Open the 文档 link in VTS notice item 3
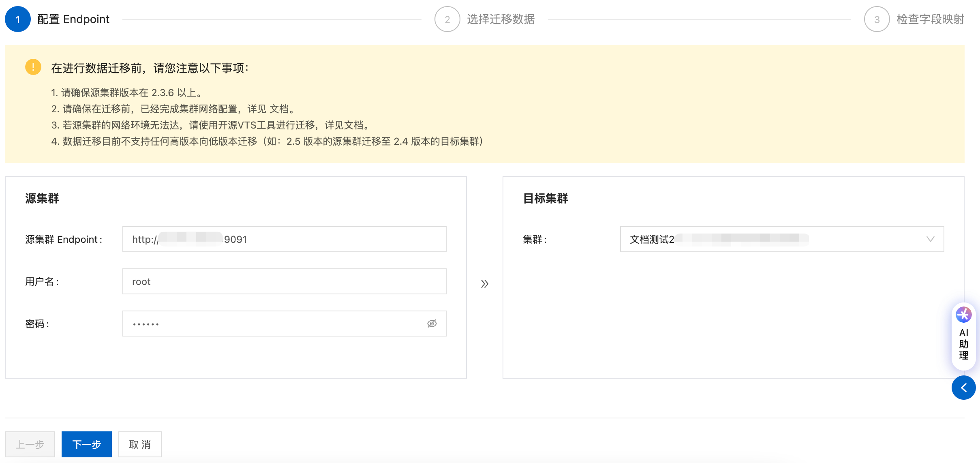980x463 pixels. pyautogui.click(x=353, y=125)
